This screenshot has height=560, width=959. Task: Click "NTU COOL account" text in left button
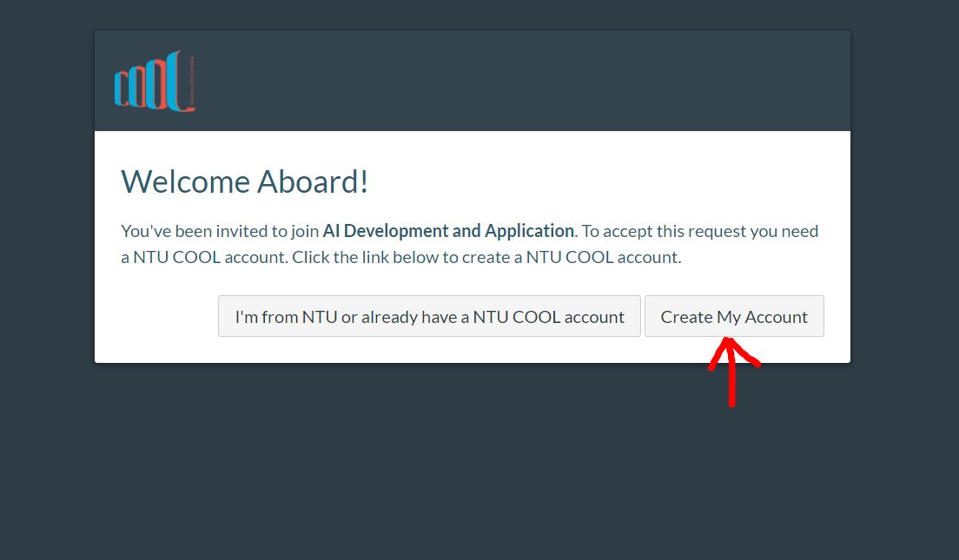(549, 317)
